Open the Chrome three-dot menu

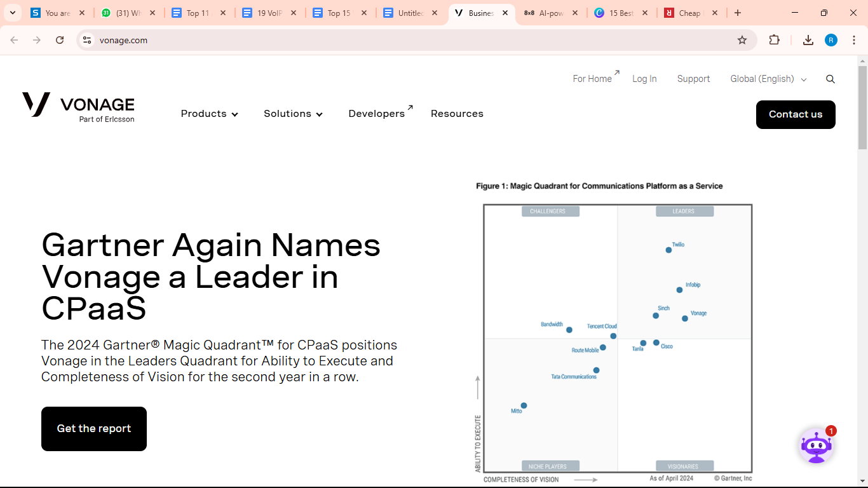coord(854,40)
